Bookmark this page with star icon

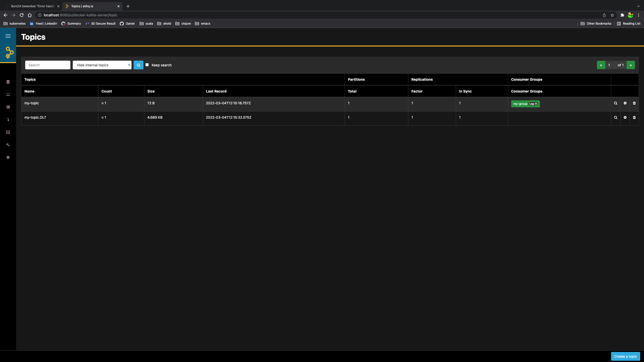tap(612, 15)
